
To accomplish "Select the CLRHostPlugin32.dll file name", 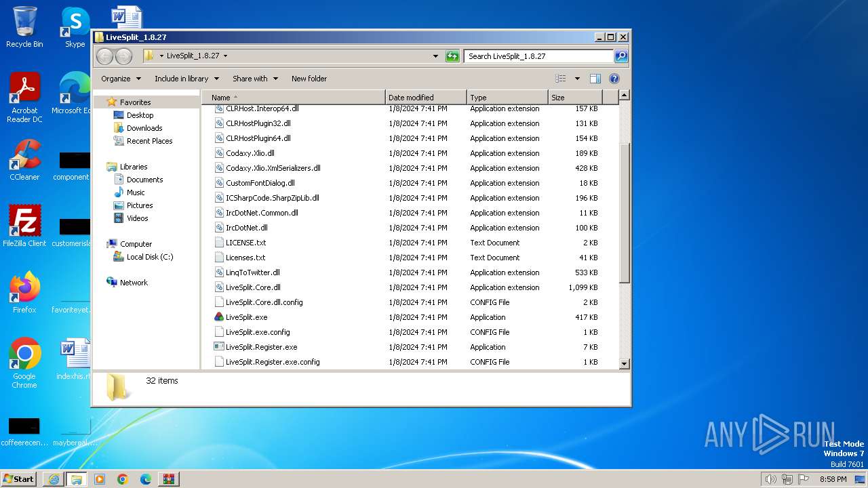I will 258,123.
